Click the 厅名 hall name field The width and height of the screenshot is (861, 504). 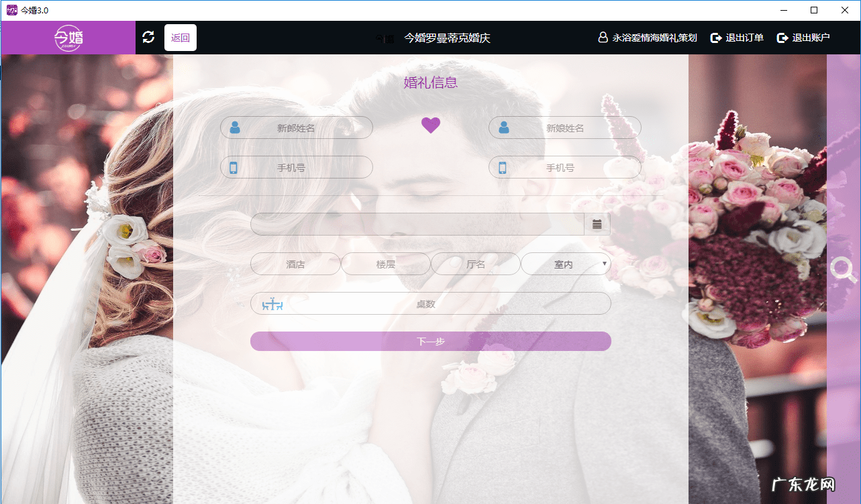point(475,264)
